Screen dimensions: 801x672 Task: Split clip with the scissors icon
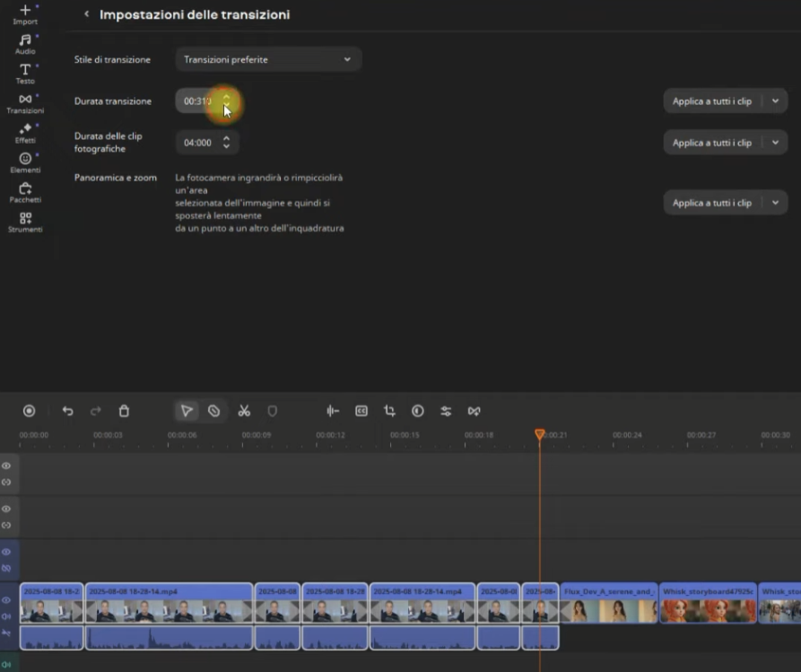click(244, 411)
